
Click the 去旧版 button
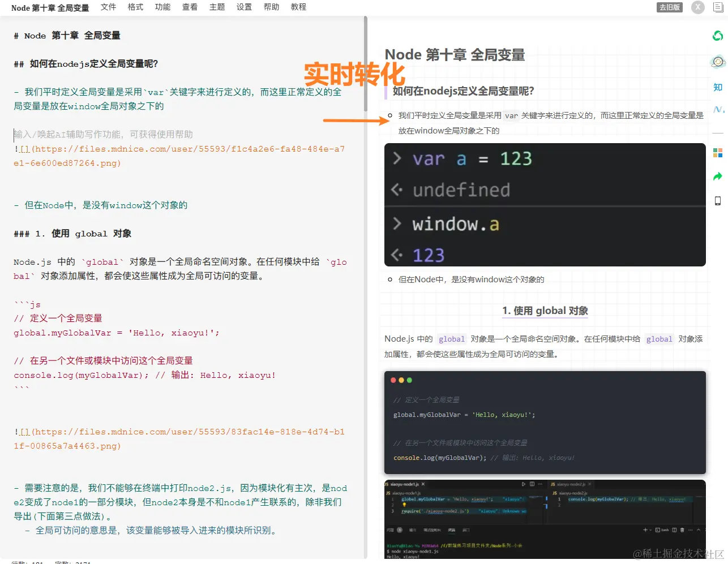coord(670,7)
